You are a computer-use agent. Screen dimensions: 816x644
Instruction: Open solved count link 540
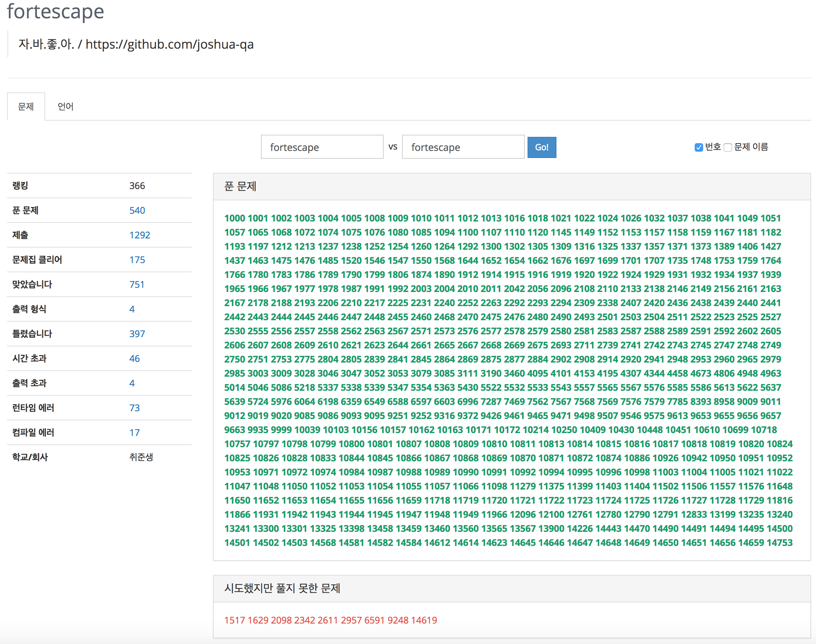pyautogui.click(x=137, y=211)
